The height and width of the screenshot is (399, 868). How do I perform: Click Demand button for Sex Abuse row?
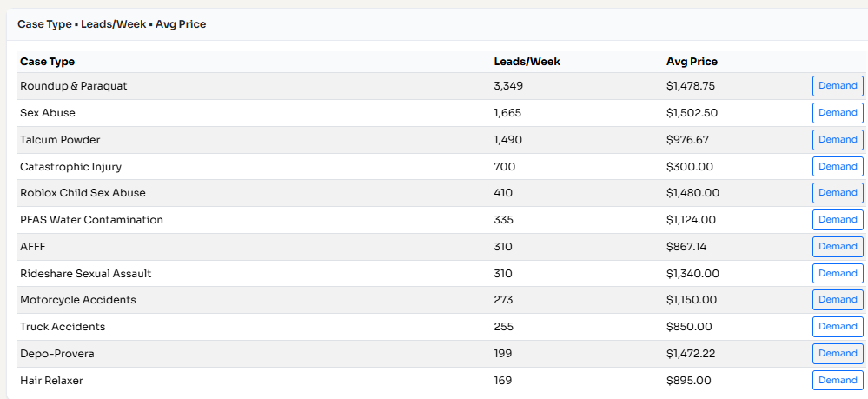pyautogui.click(x=838, y=113)
